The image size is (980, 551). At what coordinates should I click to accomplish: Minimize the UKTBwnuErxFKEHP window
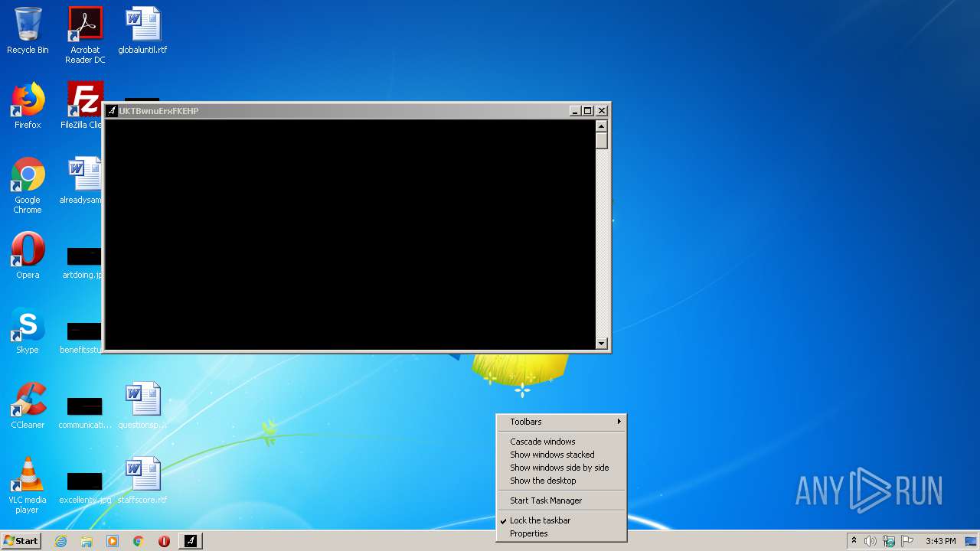(x=575, y=111)
